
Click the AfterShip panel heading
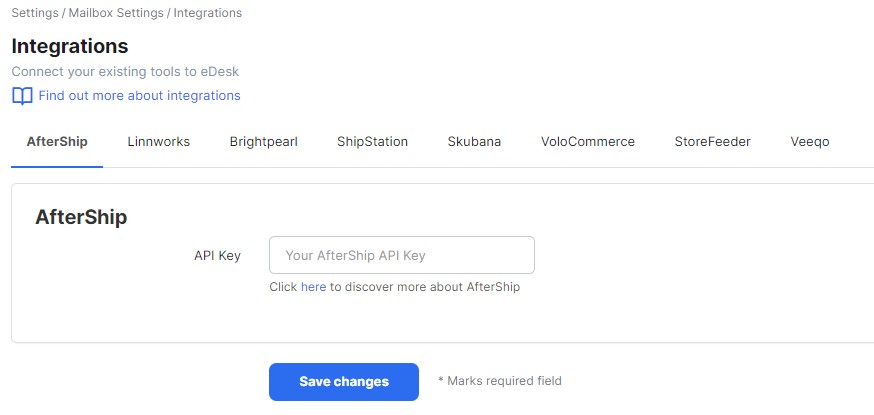[81, 217]
